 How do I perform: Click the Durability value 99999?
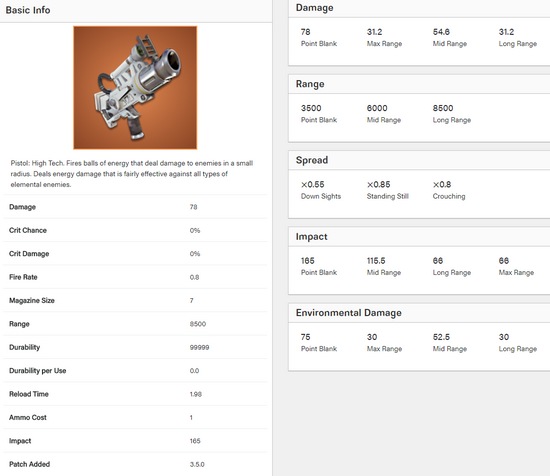[x=199, y=348]
